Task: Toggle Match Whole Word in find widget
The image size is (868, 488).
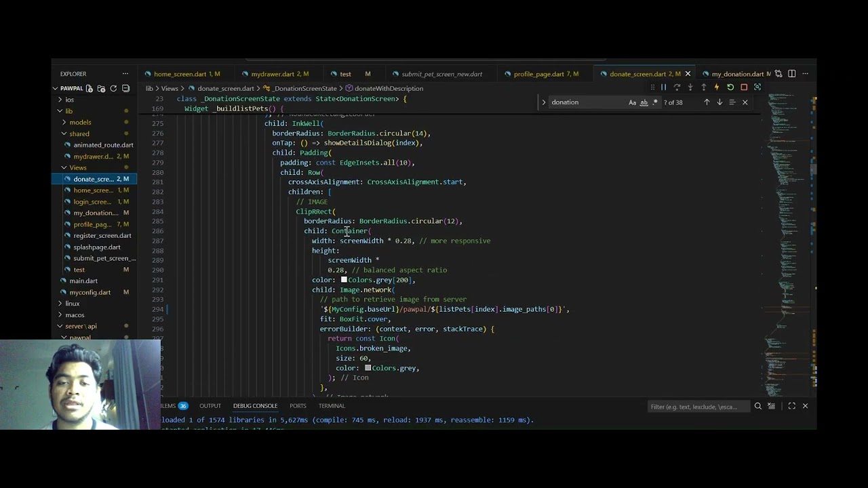Action: (644, 102)
